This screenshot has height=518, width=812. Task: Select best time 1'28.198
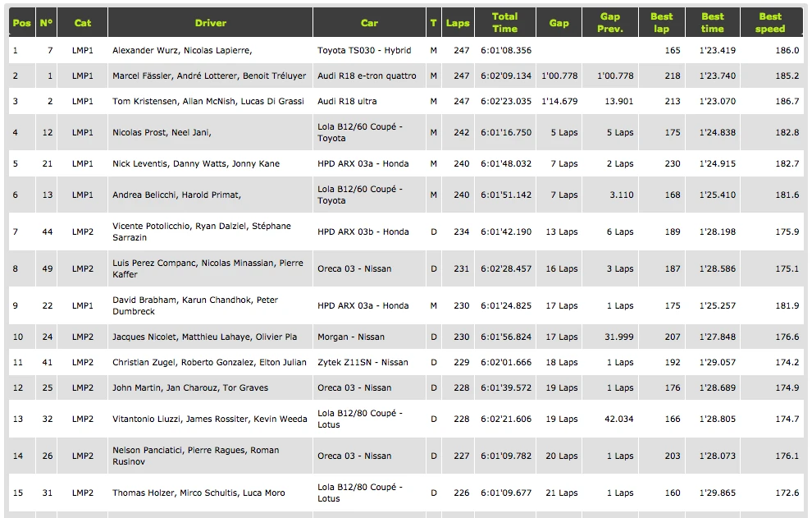point(717,231)
